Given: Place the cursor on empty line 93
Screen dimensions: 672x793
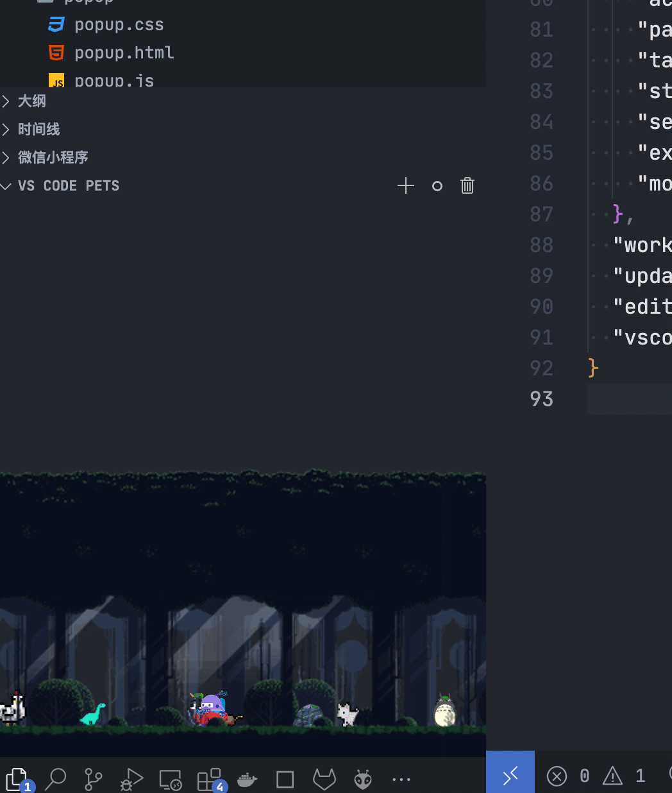Looking at the screenshot, I should (630, 399).
